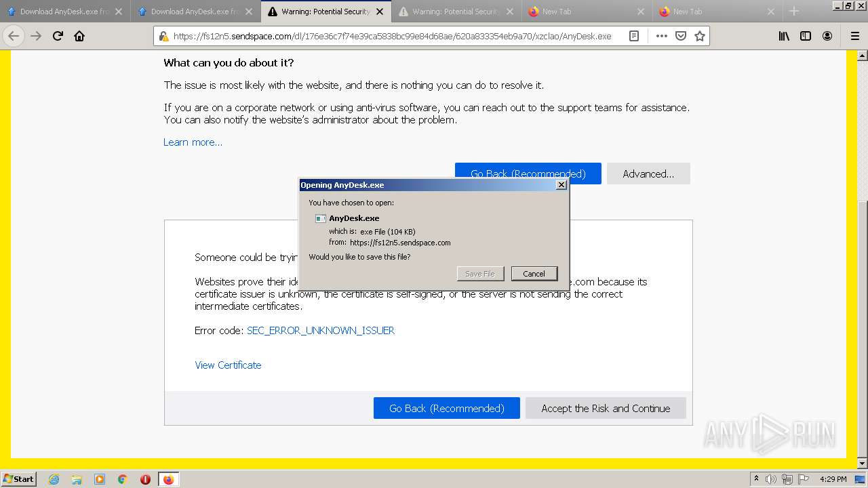Click the connection security padlock icon
This screenshot has width=868, height=488.
pos(163,36)
